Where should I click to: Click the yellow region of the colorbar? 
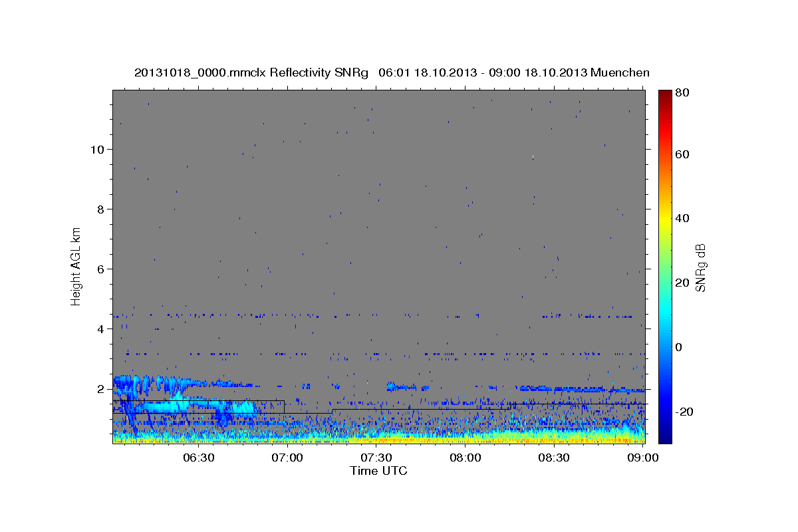(x=664, y=219)
